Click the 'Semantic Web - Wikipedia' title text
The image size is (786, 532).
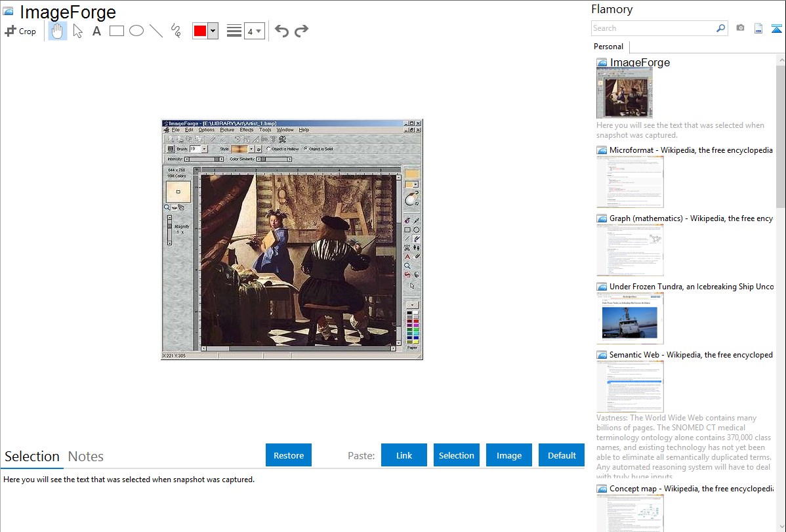click(x=692, y=355)
